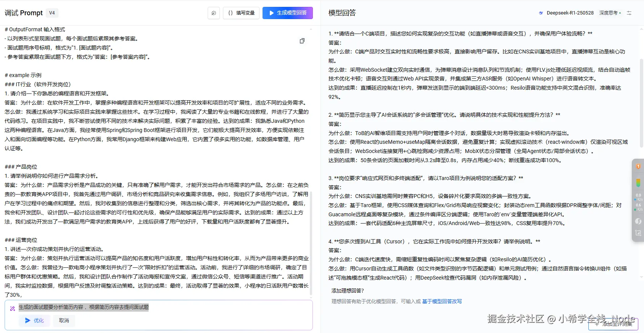This screenshot has width=644, height=333.
Task: Click the download speed 0.6 K/s indicator
Action: 638,207
